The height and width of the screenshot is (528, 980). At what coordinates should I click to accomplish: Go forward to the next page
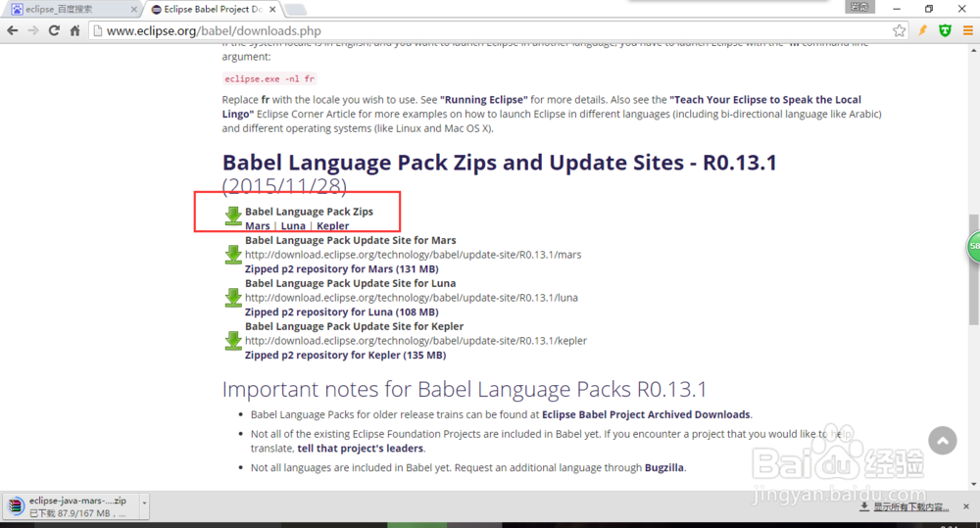[x=33, y=30]
